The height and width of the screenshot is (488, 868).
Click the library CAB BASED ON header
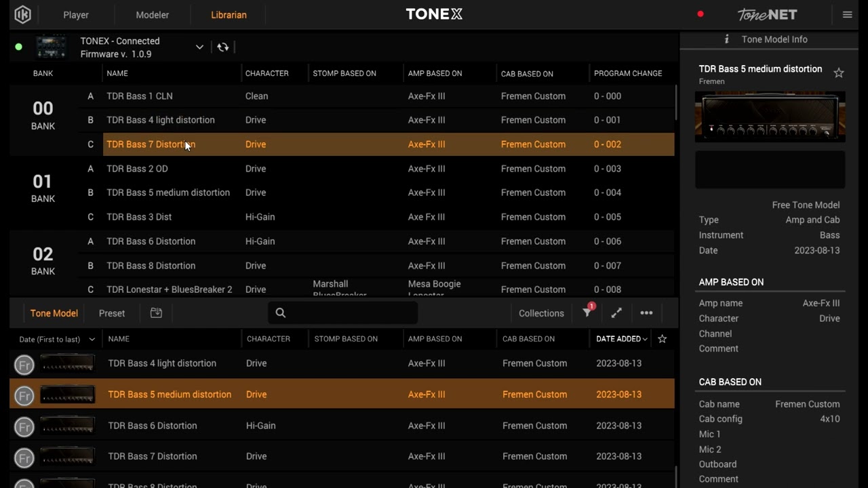tap(528, 339)
